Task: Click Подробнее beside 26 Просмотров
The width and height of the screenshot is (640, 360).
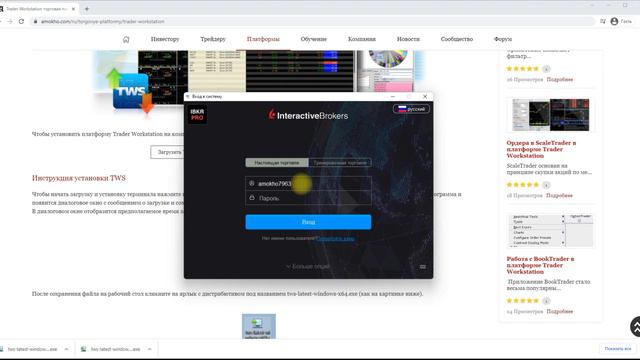Action: (559, 80)
